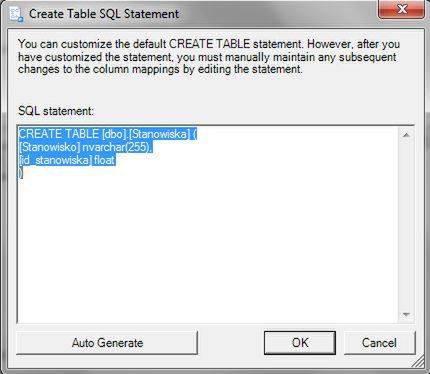Click the dialog icon in title bar
The image size is (430, 374).
16,14
